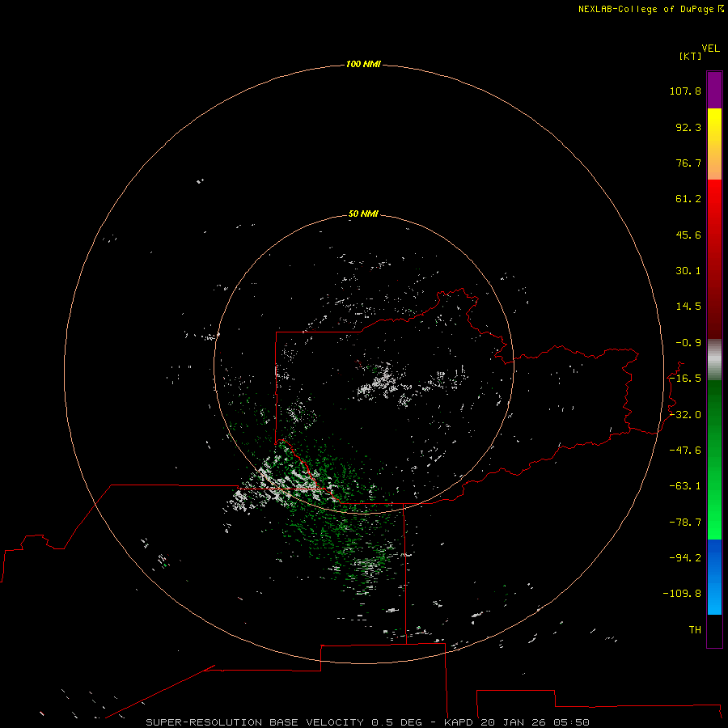Click the 45.6 legend value
728x728 pixels.
point(688,235)
